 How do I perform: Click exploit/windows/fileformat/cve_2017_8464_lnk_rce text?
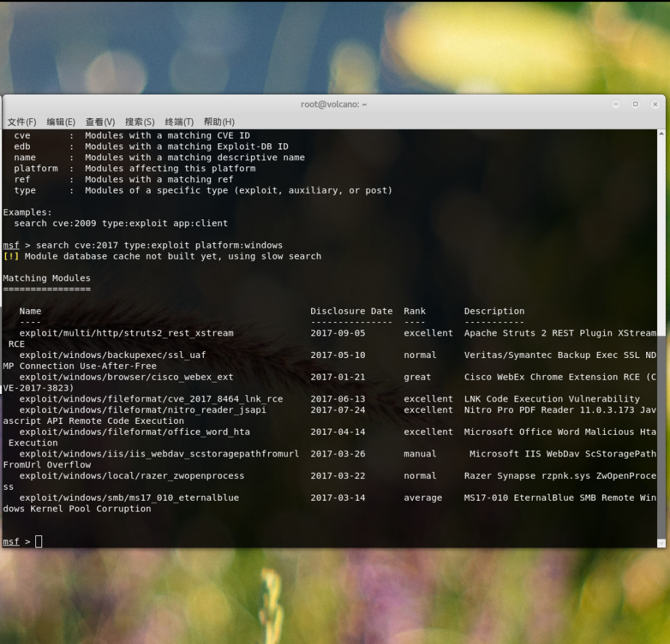pyautogui.click(x=151, y=399)
